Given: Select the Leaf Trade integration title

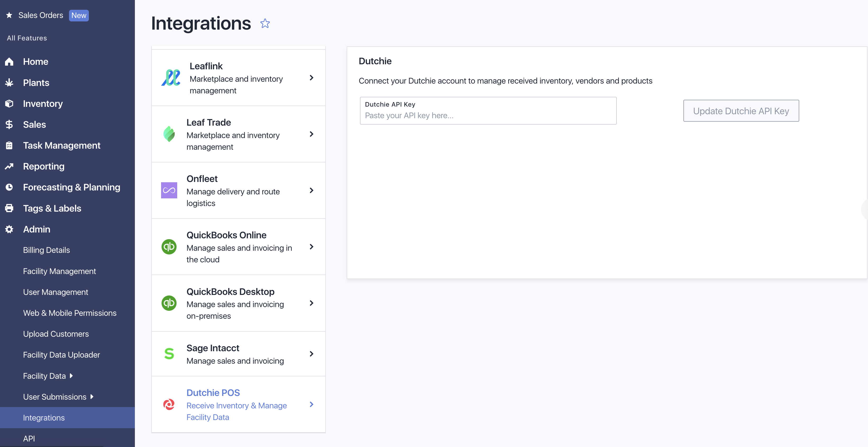Looking at the screenshot, I should 209,122.
